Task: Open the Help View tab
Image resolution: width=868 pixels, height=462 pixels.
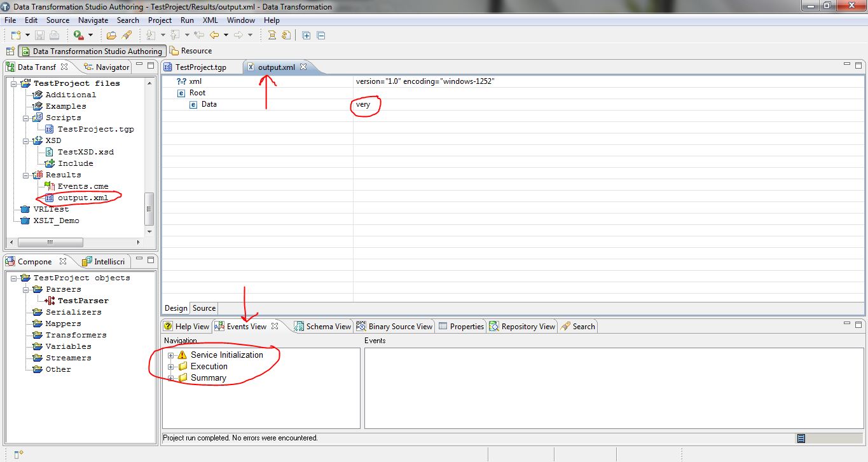Action: [186, 327]
